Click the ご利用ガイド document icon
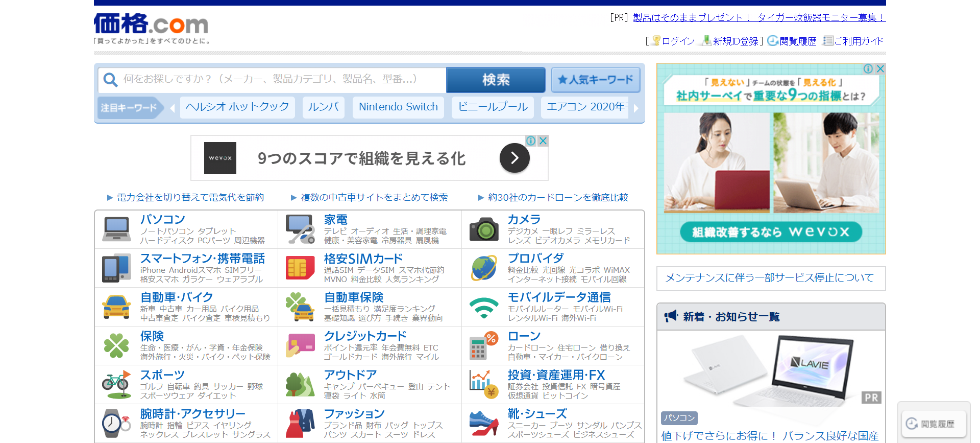This screenshot has height=443, width=980. click(x=828, y=41)
